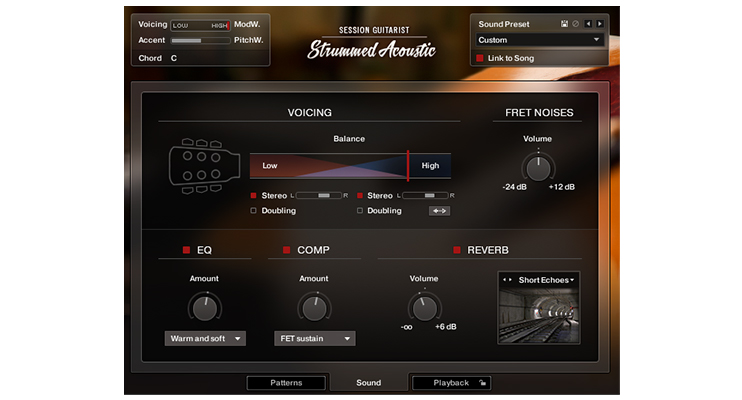Click the -24 dB label
Viewport: 742px width, 400px height.
[514, 187]
